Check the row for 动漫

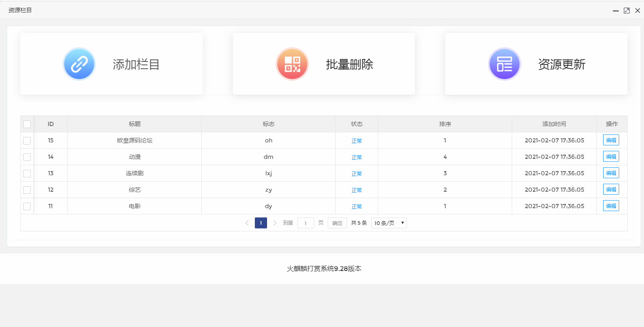[x=27, y=157]
